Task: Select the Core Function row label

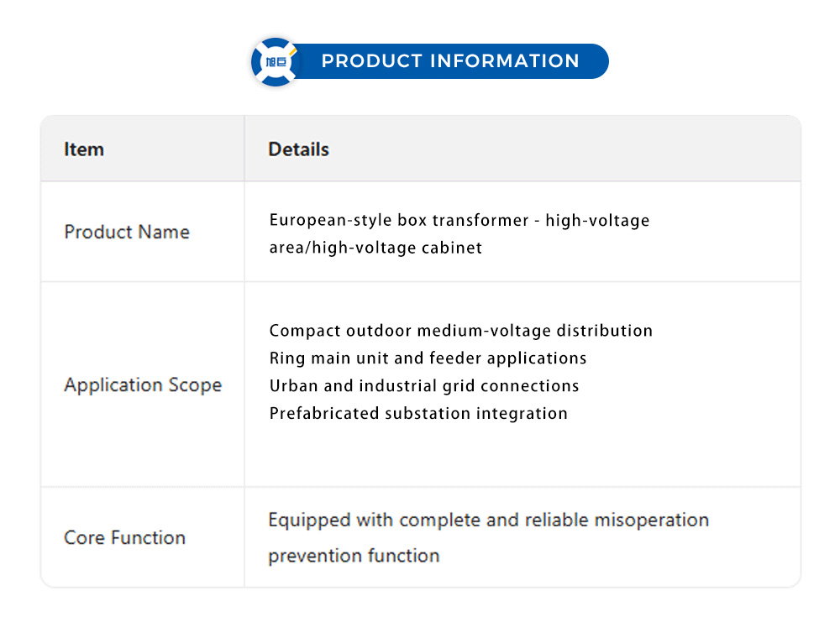Action: pos(124,538)
